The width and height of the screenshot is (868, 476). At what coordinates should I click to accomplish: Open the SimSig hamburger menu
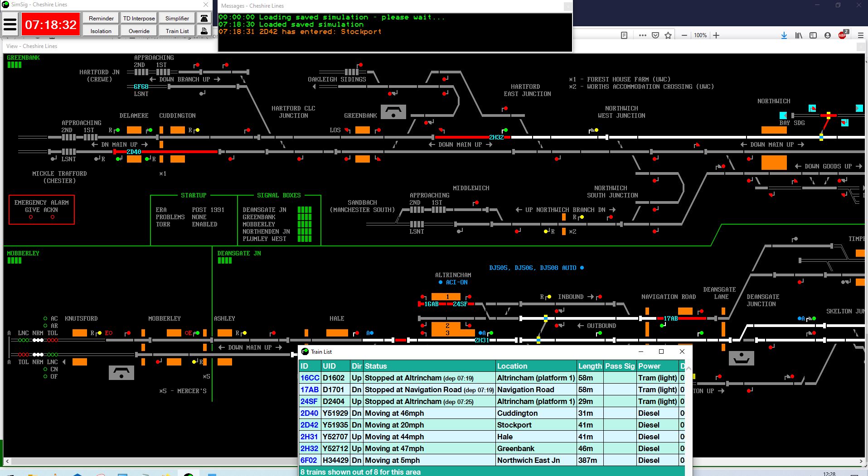pos(10,24)
